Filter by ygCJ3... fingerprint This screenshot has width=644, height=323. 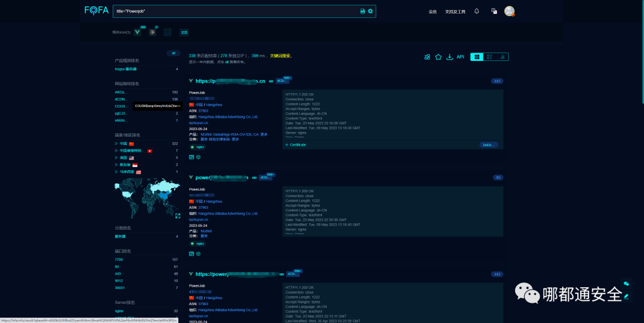coord(121,113)
